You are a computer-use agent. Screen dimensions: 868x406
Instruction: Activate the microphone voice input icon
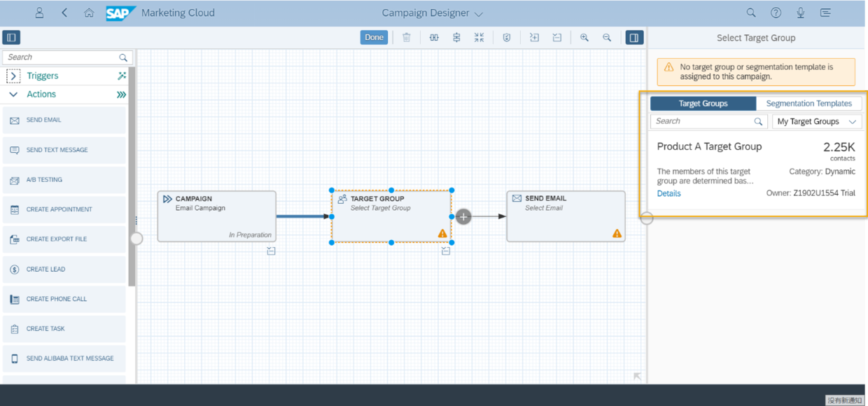point(800,13)
